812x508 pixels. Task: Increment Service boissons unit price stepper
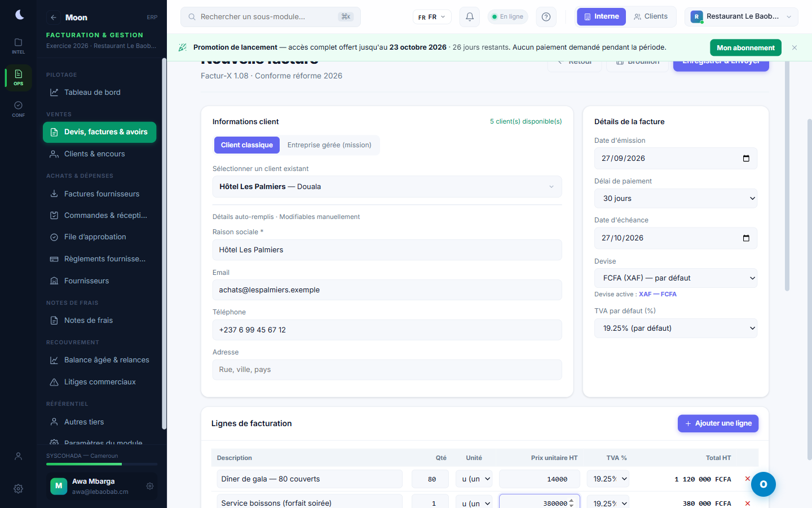[x=571, y=501]
